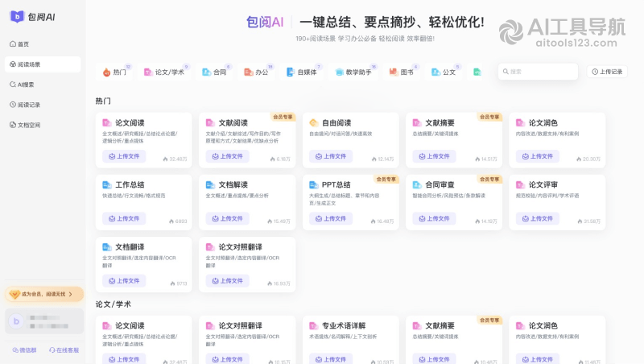Click the 搜索 search input field
This screenshot has width=644, height=364.
(538, 72)
